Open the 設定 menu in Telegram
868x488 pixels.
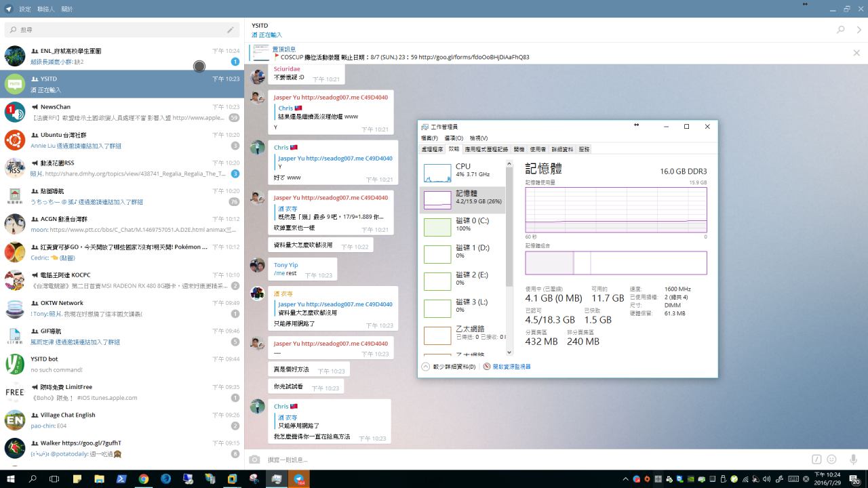[x=25, y=9]
